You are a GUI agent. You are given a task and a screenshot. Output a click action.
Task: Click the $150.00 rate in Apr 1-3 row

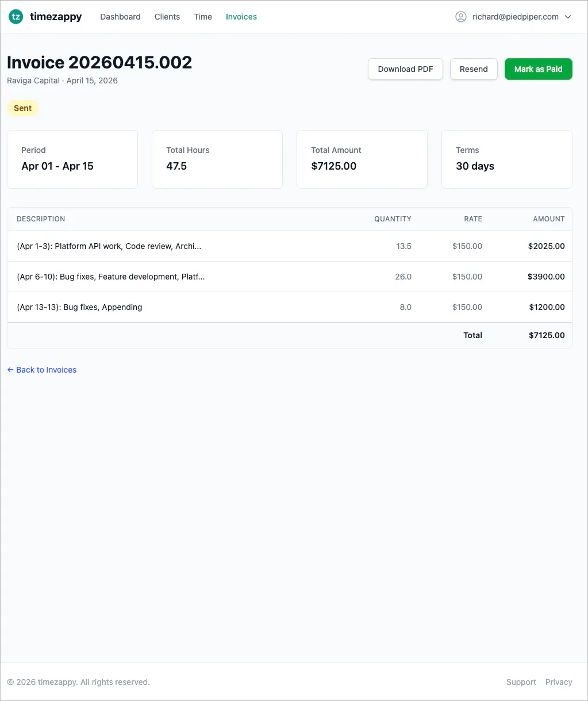click(467, 246)
